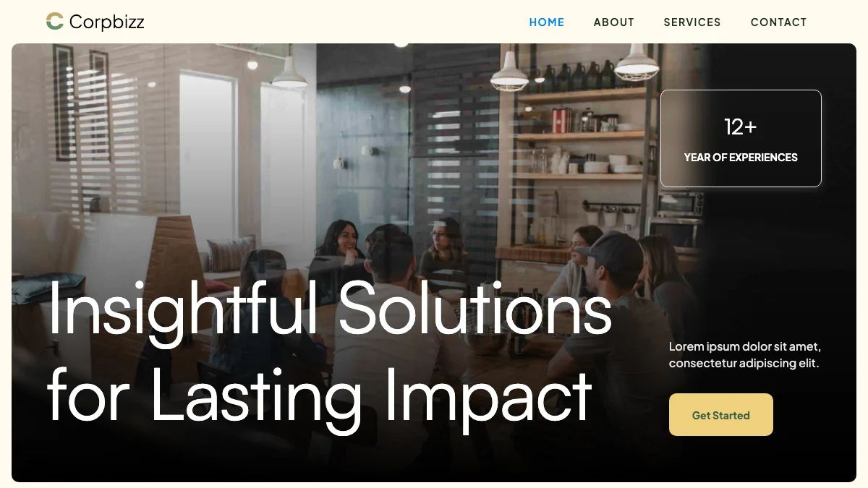
Task: Open the HOME navigation item
Action: point(547,22)
